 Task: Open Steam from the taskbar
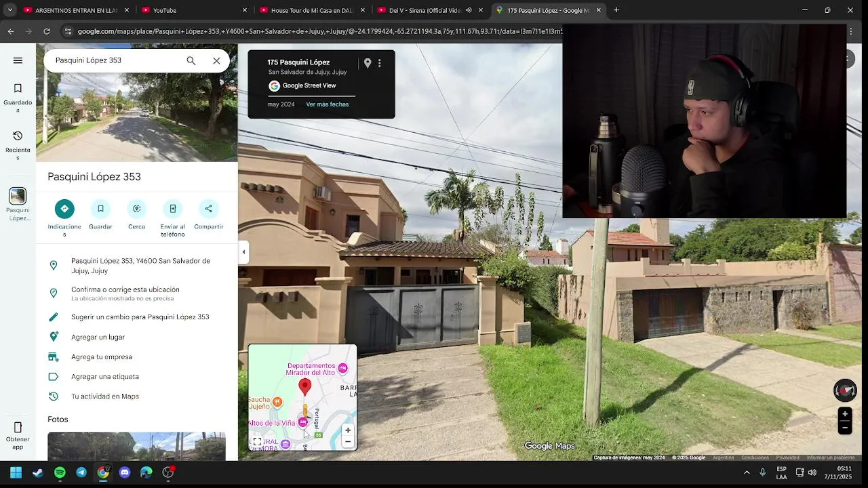(38, 472)
